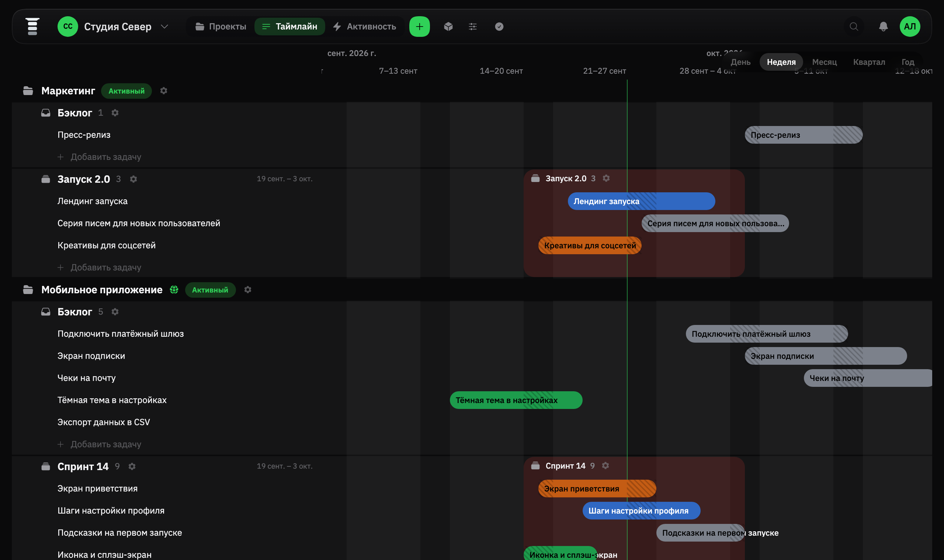Select the Лендинг запуска timeline bar
The image size is (944, 560).
tap(642, 201)
